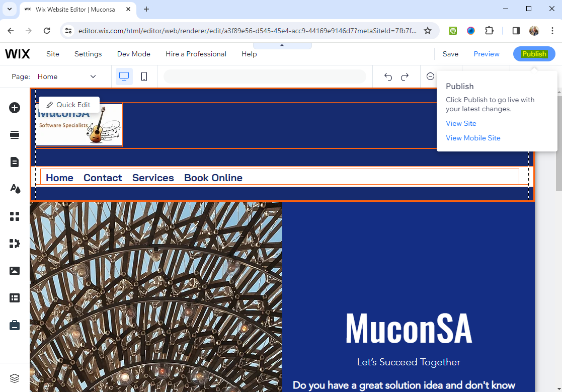Viewport: 562px width, 392px height.
Task: Select the Let's Succeed Together text
Action: pos(409,362)
